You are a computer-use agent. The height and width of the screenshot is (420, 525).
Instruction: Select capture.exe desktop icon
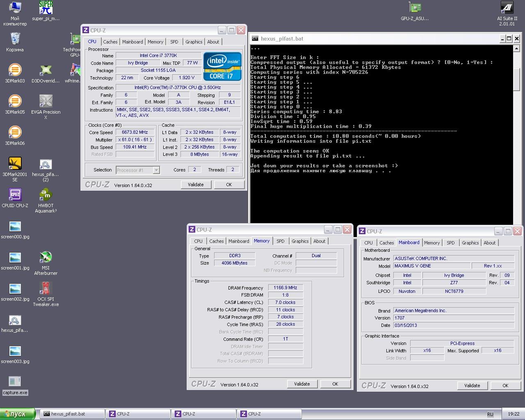[x=15, y=385]
